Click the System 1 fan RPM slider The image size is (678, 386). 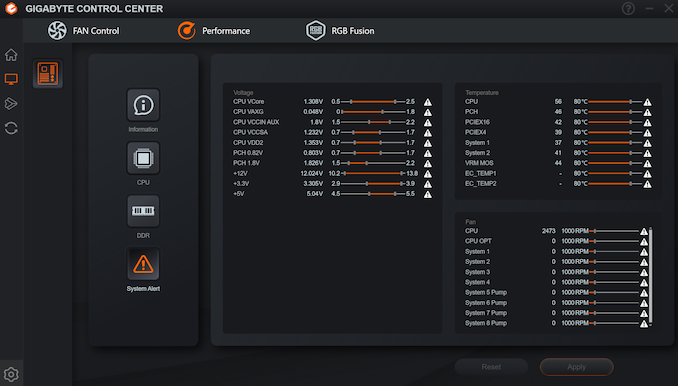coord(614,252)
